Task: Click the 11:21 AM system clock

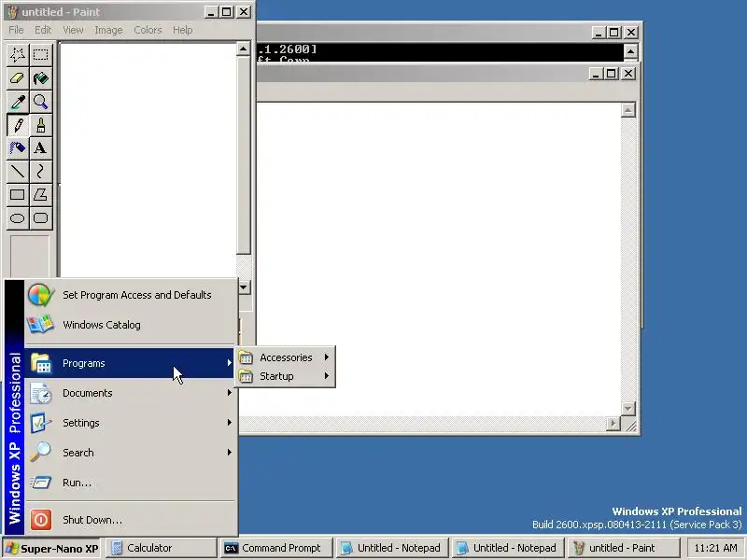Action: tap(715, 548)
